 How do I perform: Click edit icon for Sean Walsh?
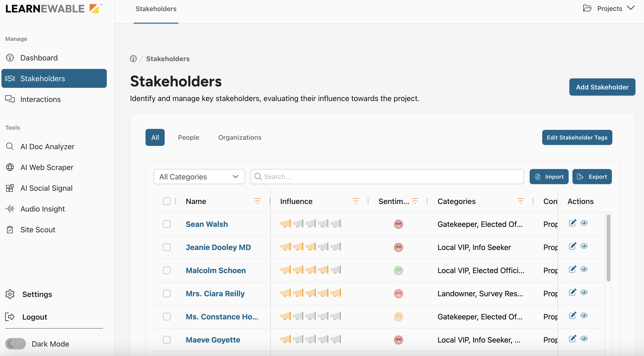point(572,223)
